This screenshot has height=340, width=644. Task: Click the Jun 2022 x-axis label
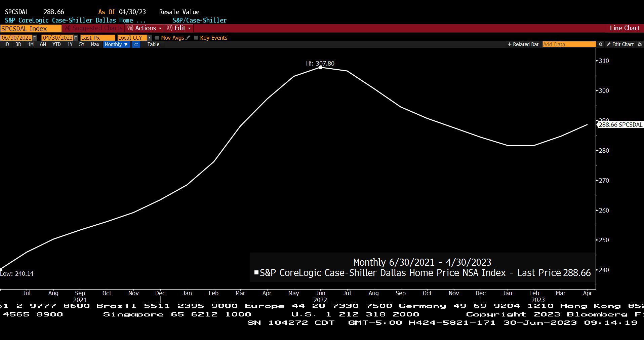pos(320,296)
